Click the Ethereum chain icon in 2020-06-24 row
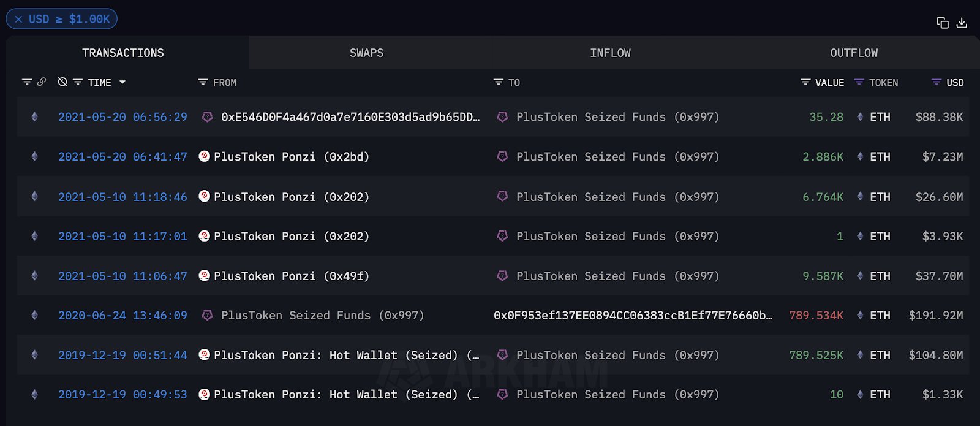The image size is (980, 426). pyautogui.click(x=34, y=315)
